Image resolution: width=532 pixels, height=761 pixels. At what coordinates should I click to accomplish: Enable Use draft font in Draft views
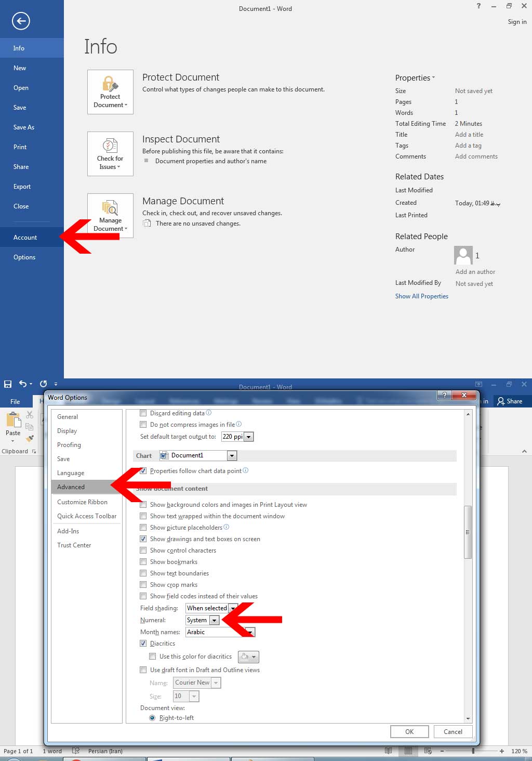point(143,670)
